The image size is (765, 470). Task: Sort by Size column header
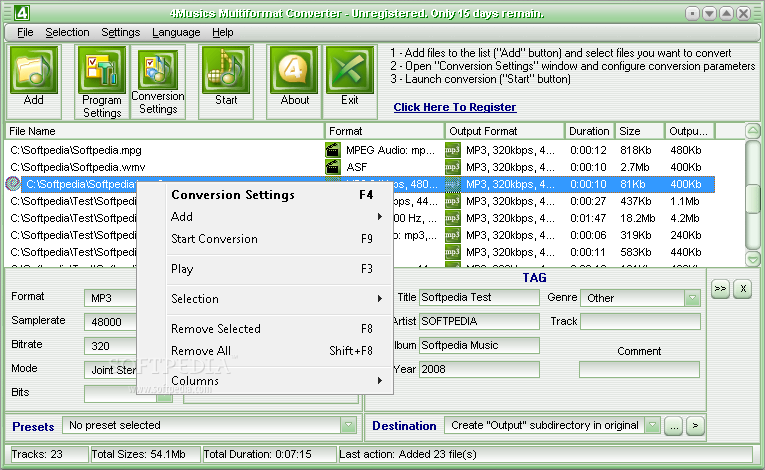[640, 131]
